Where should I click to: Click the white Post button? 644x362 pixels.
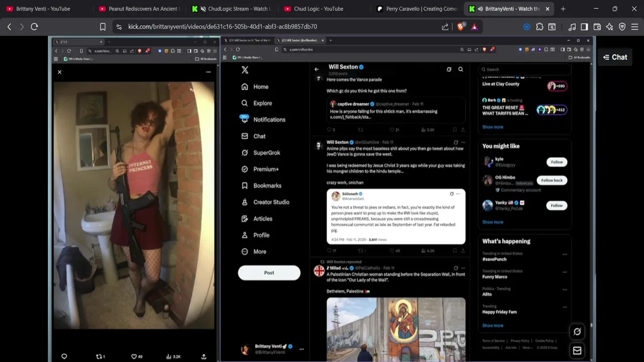(x=269, y=273)
